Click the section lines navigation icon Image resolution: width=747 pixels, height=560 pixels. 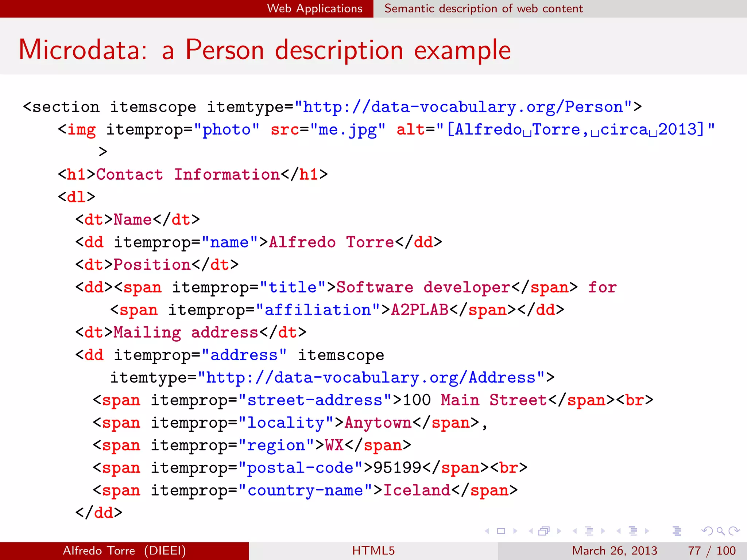tap(633, 531)
